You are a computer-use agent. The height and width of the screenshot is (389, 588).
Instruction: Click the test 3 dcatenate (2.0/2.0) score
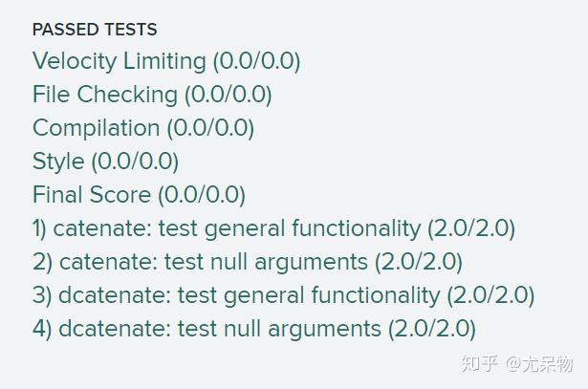tap(490, 295)
